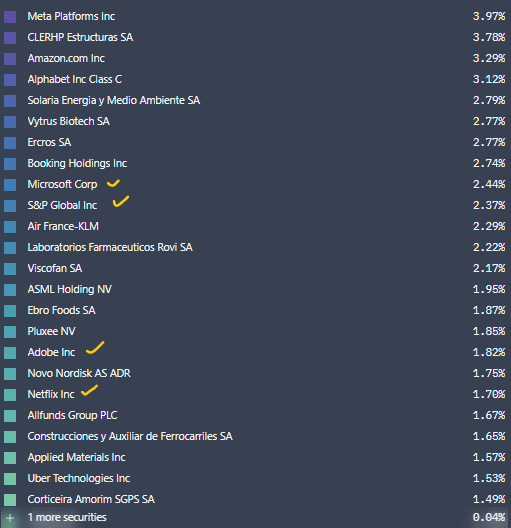Select Adobe Inc holding name
The height and width of the screenshot is (528, 511).
[x=51, y=353]
